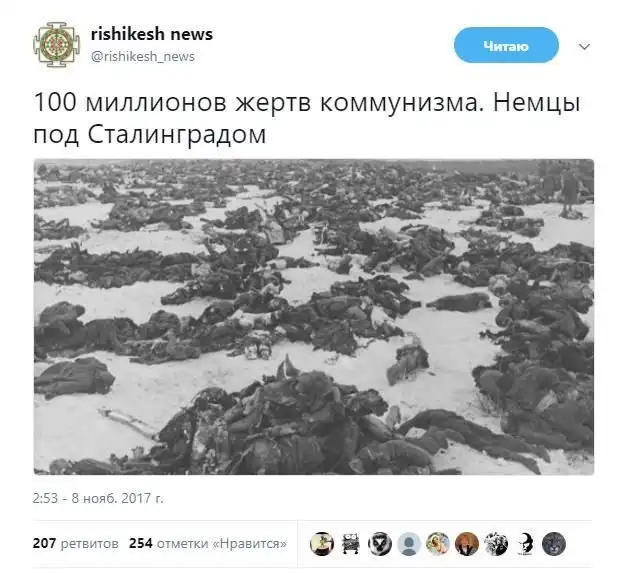Viewport: 628px width, 573px height.
Task: Open the black-and-white sketch liker avatar
Action: point(496,544)
